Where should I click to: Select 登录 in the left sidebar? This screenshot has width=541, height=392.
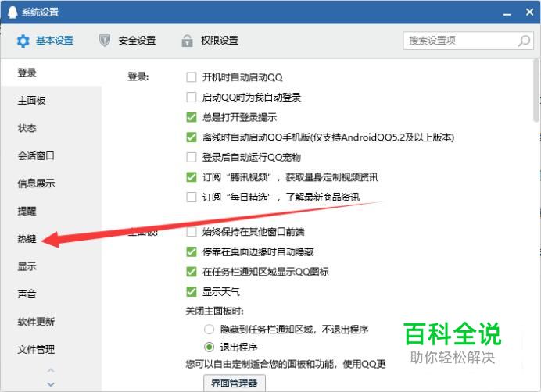click(51, 73)
